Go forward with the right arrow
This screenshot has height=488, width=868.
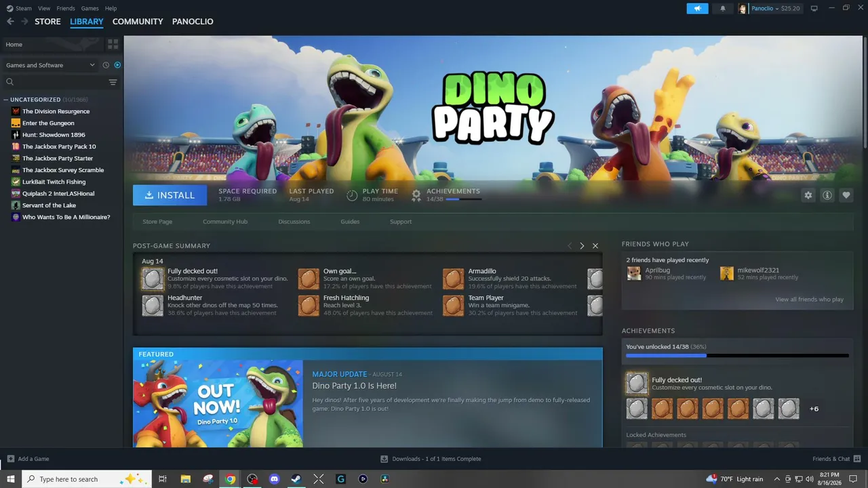24,22
